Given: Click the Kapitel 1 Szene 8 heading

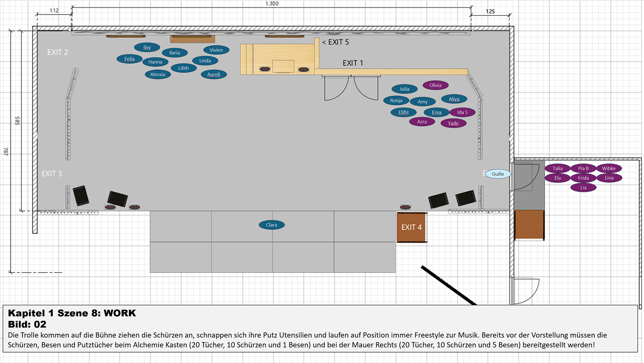Looking at the screenshot, I should [72, 313].
